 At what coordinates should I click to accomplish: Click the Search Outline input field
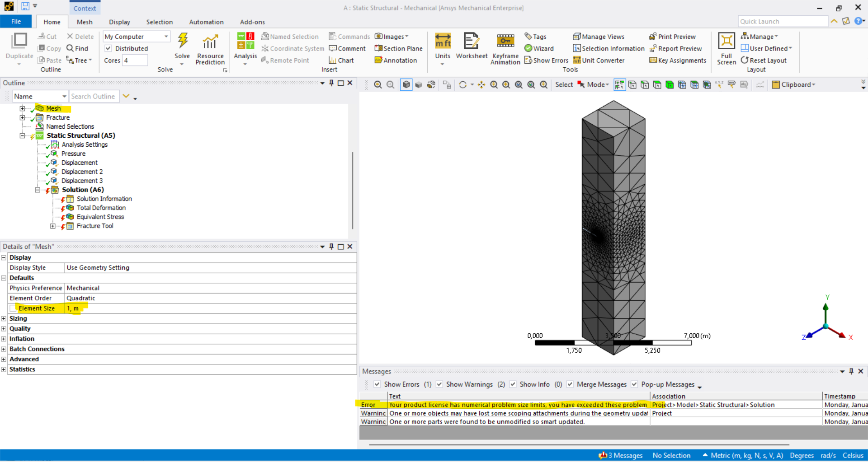click(x=94, y=96)
